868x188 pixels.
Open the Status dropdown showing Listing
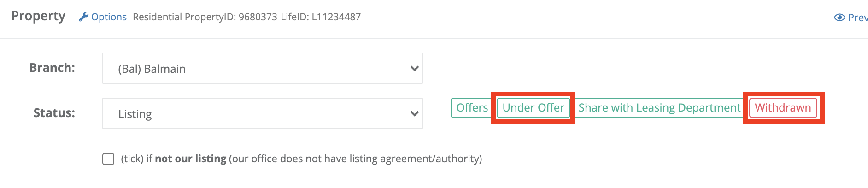(263, 113)
